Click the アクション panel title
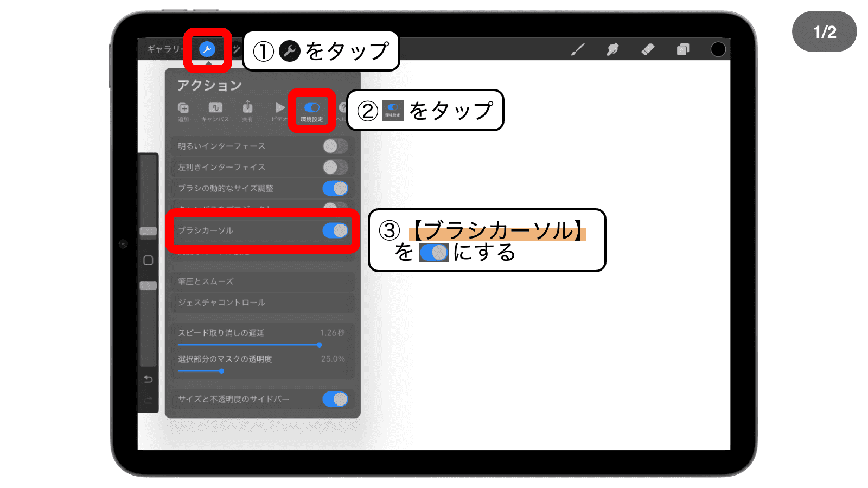The width and height of the screenshot is (868, 488). click(209, 86)
